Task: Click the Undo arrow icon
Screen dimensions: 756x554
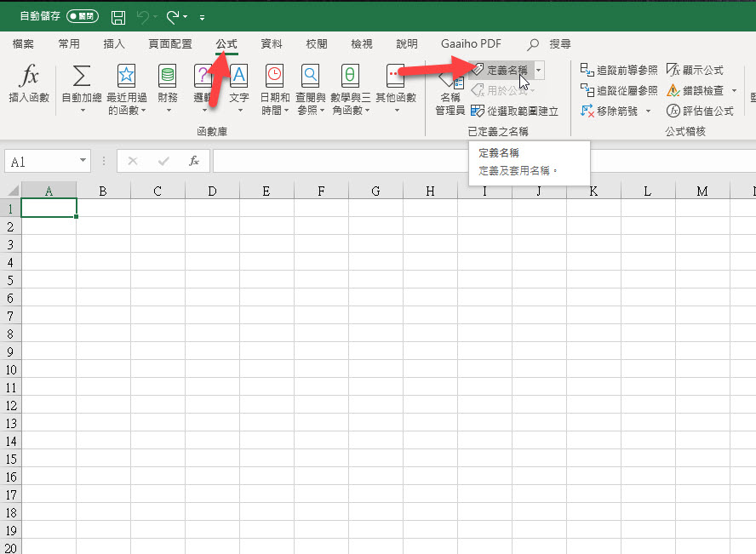Action: [x=143, y=17]
